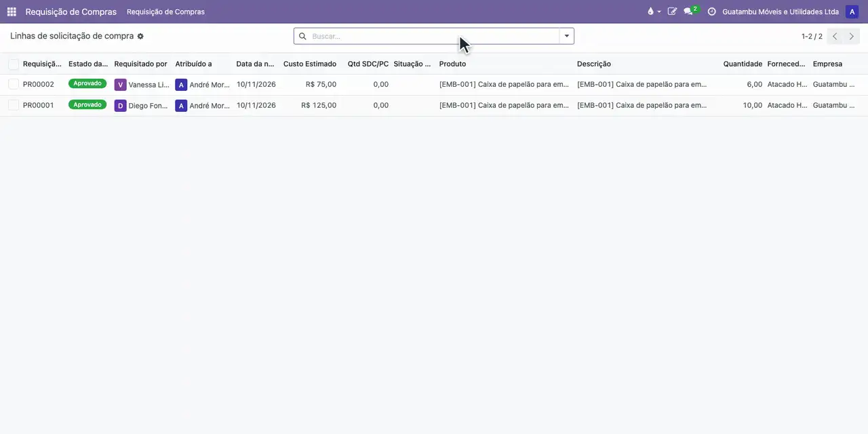Click into the Buscar search field

pos(434,36)
